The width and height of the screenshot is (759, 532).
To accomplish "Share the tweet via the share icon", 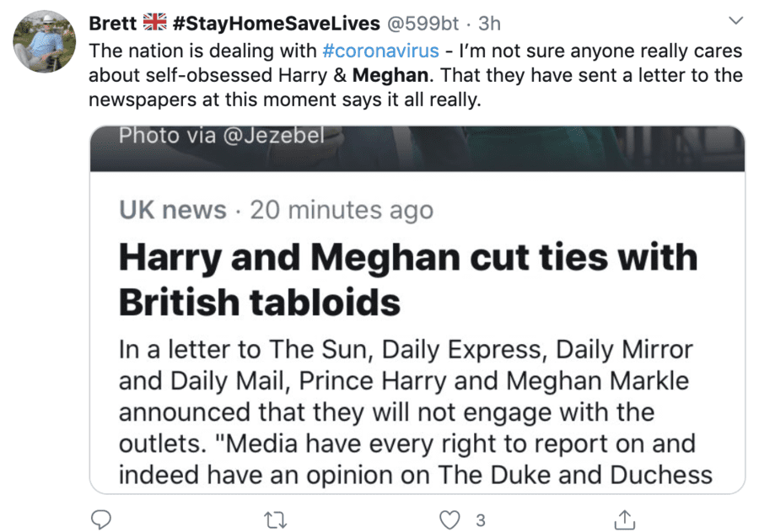I will tap(625, 519).
